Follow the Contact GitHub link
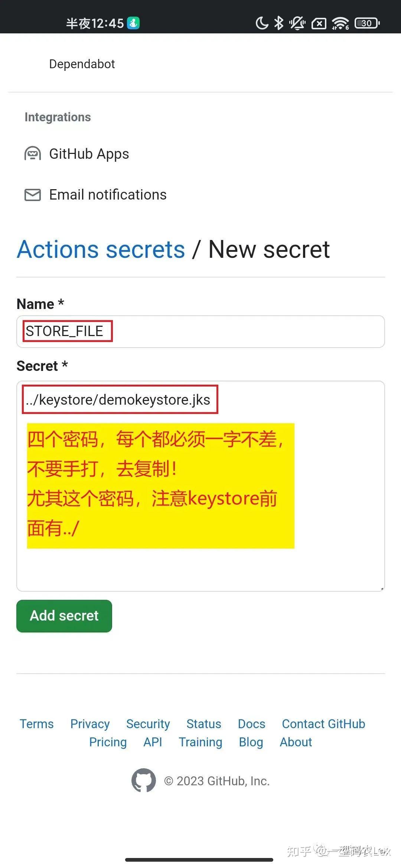Viewport: 401px width, 868px height. pyautogui.click(x=324, y=724)
